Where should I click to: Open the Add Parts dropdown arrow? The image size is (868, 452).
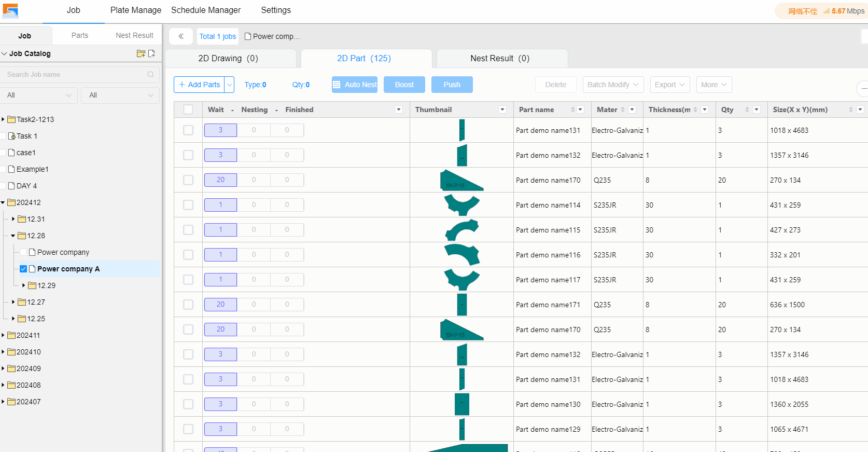229,85
